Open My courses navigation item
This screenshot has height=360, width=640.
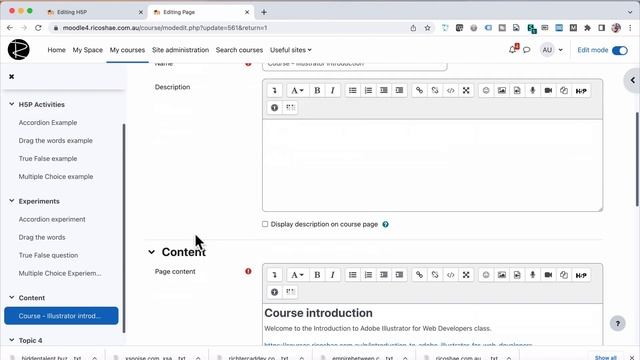(127, 50)
